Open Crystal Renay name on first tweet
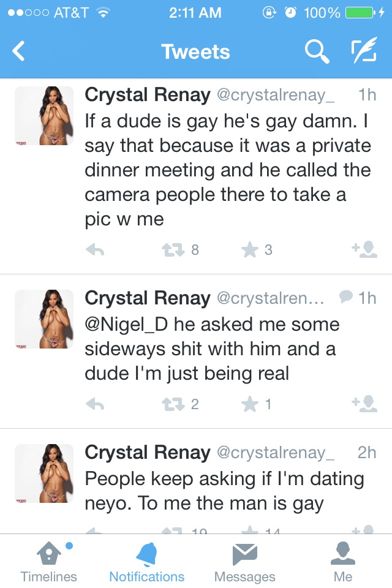 click(148, 95)
